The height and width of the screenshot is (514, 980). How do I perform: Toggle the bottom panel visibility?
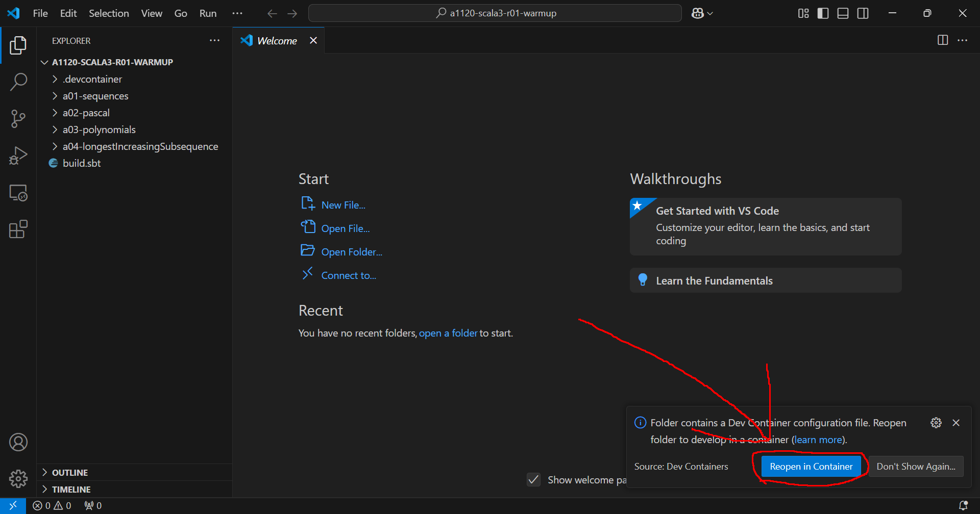(843, 13)
